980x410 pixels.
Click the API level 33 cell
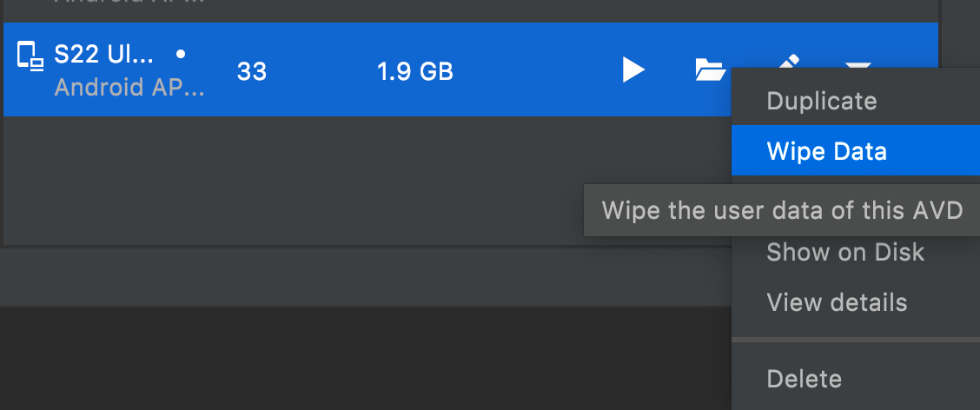click(252, 72)
